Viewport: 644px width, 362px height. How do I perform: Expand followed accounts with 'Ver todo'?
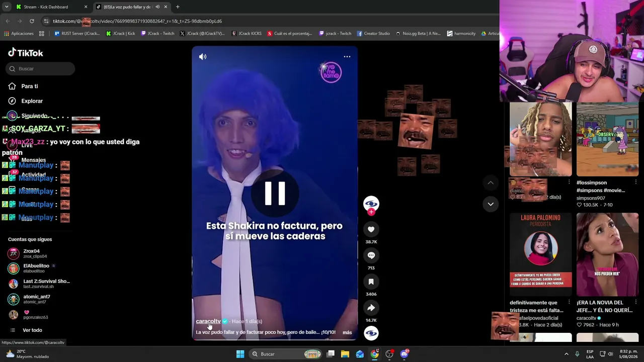(32, 330)
